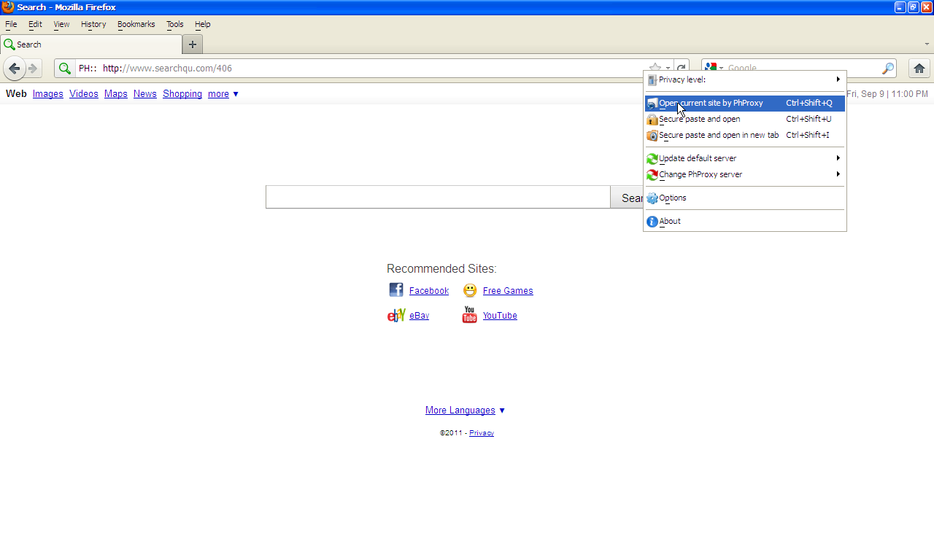The width and height of the screenshot is (934, 560).
Task: Click the Privacy footer link
Action: click(x=481, y=433)
